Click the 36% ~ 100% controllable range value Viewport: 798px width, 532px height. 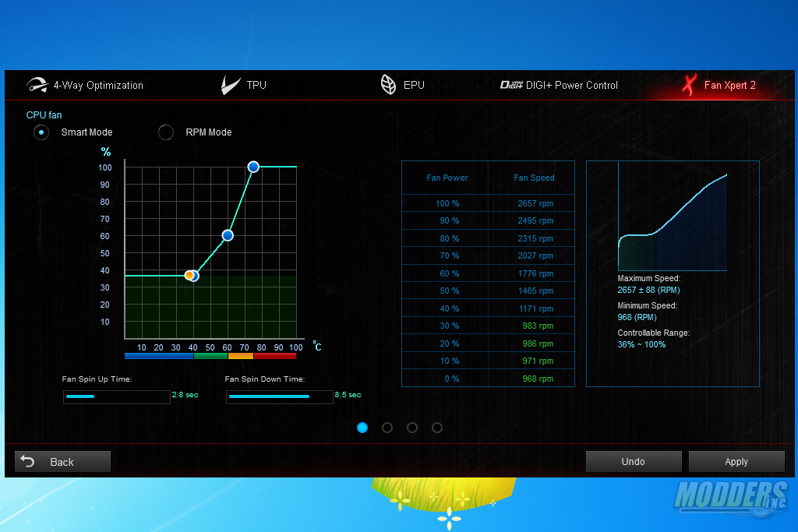coord(641,345)
